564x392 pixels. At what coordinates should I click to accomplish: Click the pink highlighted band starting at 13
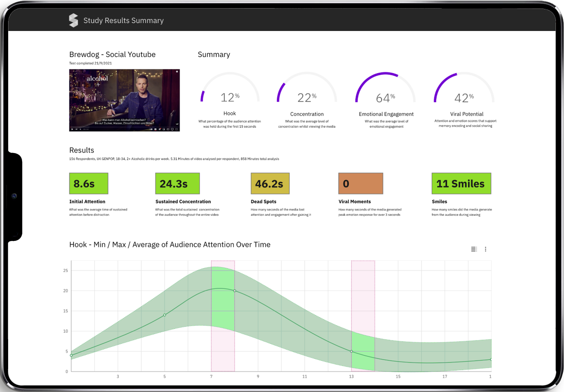click(363, 316)
